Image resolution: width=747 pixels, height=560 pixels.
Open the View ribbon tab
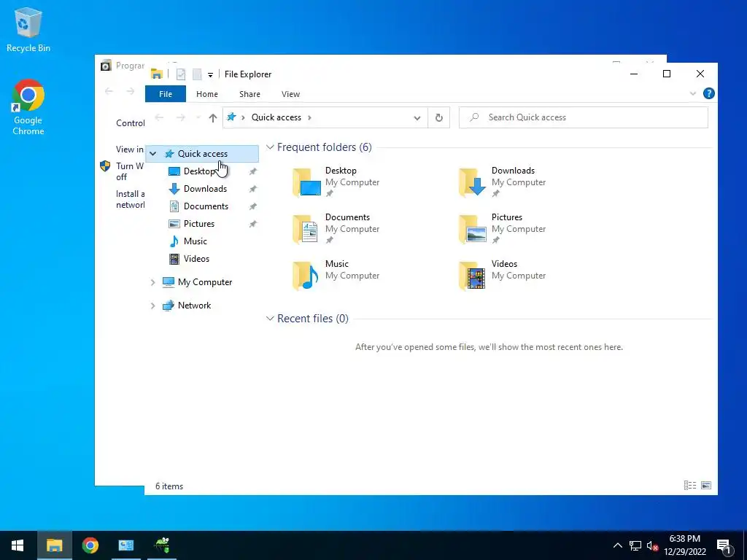290,94
